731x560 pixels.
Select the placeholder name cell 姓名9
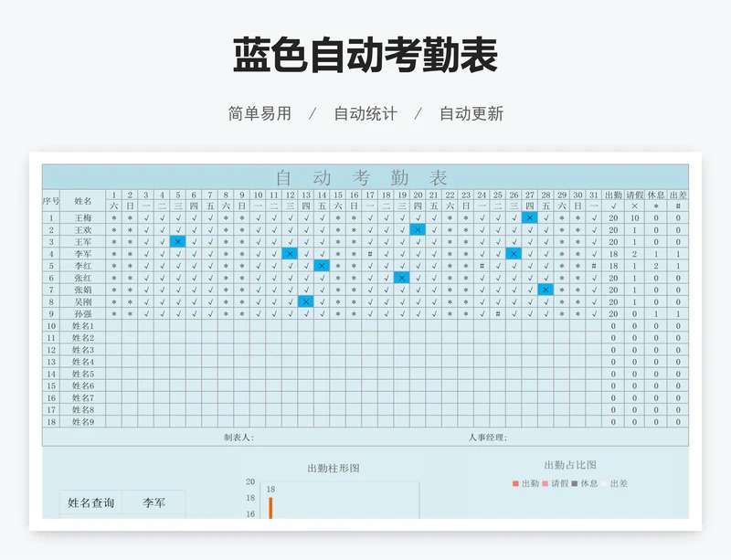(x=82, y=422)
